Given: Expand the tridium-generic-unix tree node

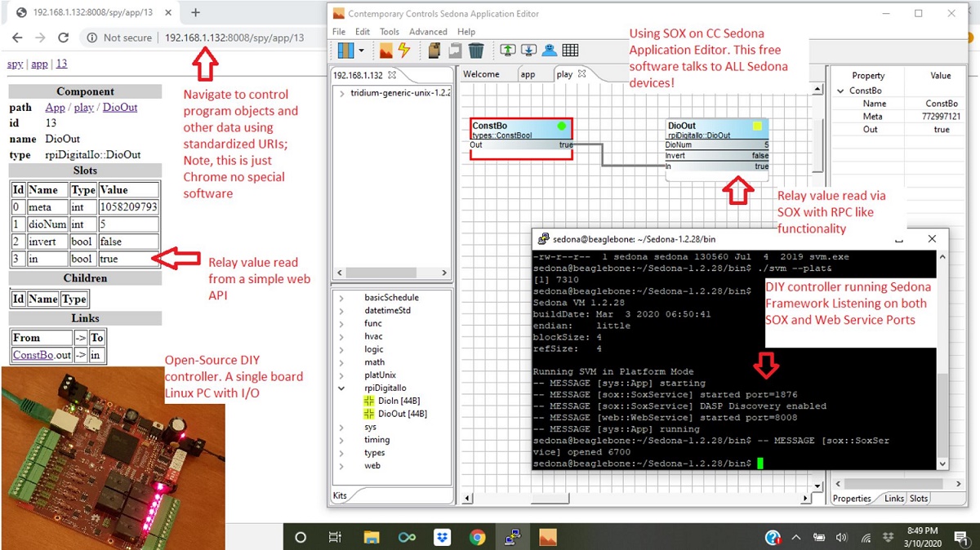Looking at the screenshot, I should [x=341, y=93].
